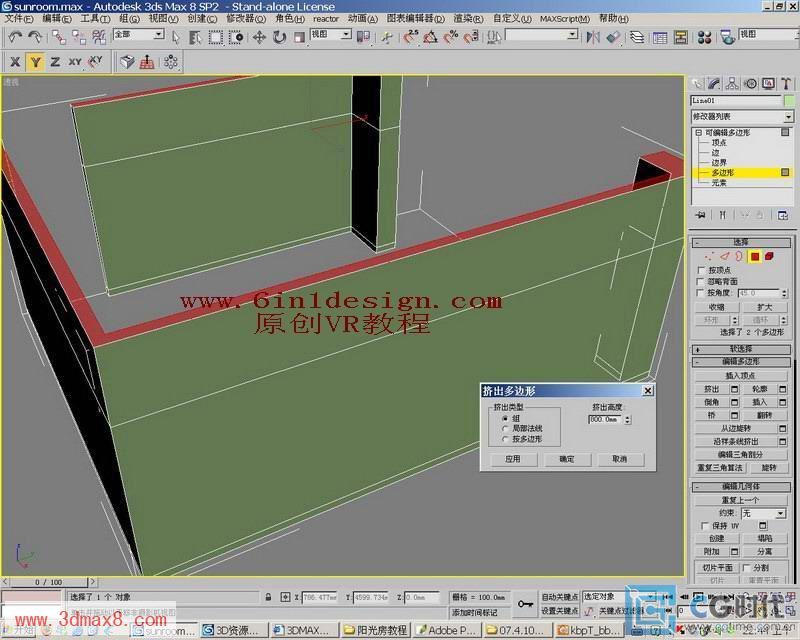Toggle the Angle Snap icon
This screenshot has width=800, height=640.
[431, 37]
